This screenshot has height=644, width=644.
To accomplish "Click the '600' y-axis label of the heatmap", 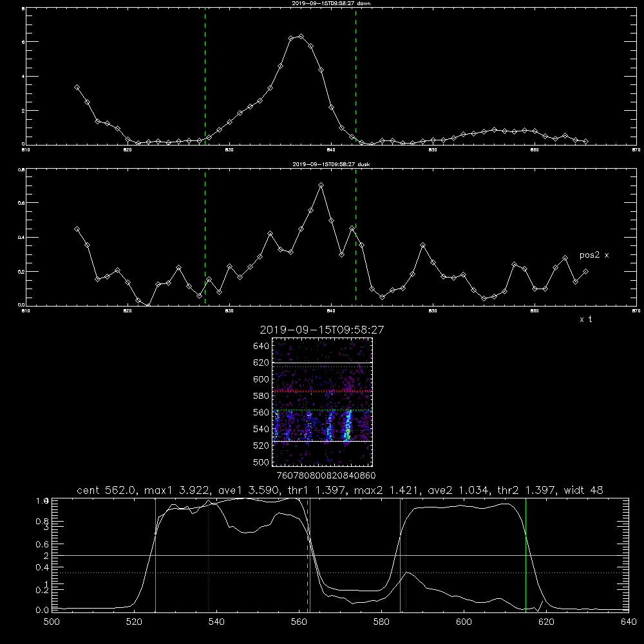I will pos(261,379).
